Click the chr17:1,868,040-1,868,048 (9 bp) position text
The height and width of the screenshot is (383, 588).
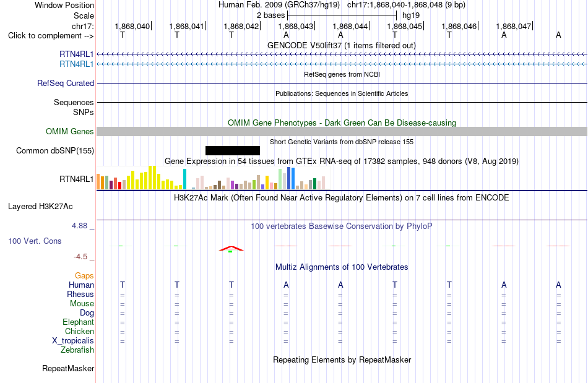pyautogui.click(x=406, y=5)
